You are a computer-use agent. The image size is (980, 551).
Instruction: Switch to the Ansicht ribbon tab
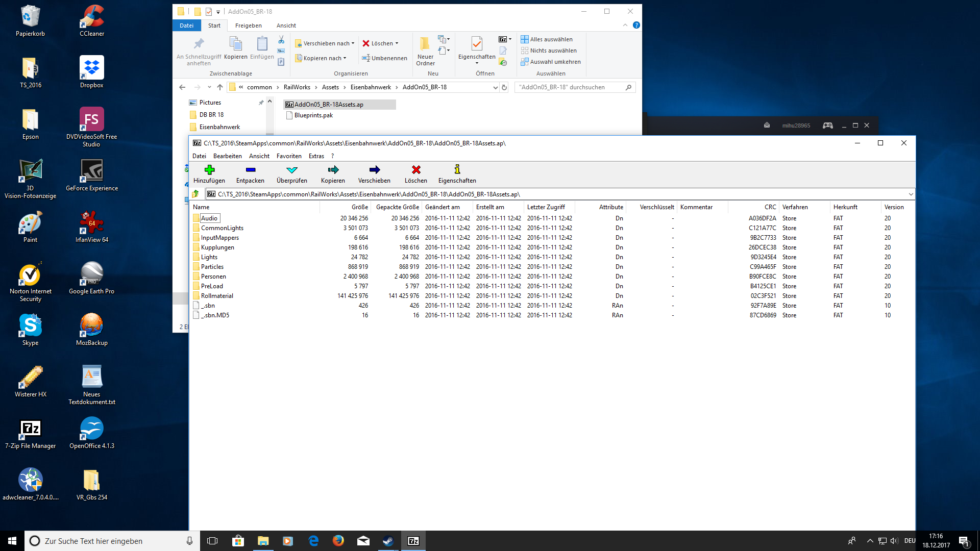(286, 26)
